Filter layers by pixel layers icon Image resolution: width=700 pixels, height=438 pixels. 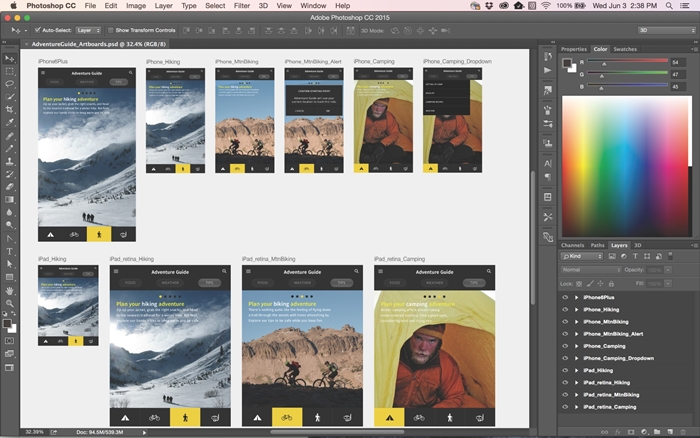tap(612, 256)
